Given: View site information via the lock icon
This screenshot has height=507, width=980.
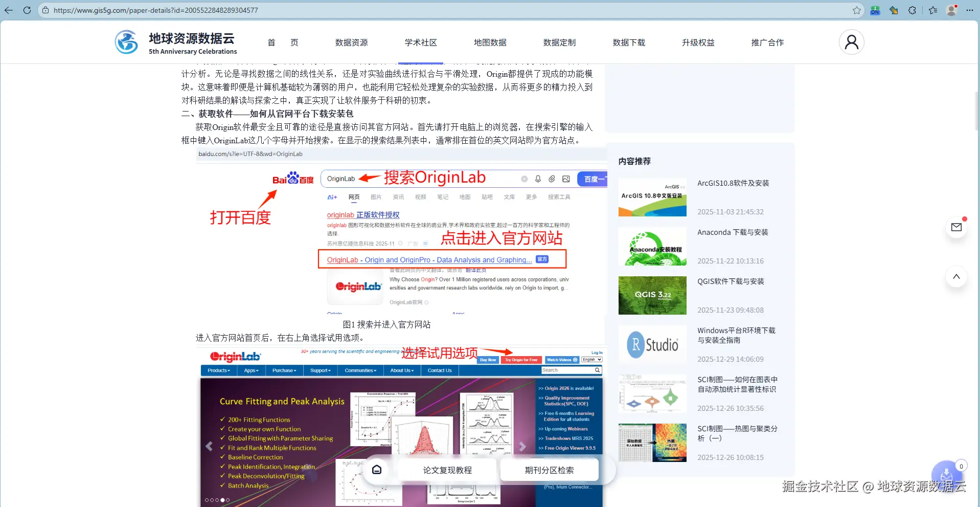Looking at the screenshot, I should click(x=45, y=10).
